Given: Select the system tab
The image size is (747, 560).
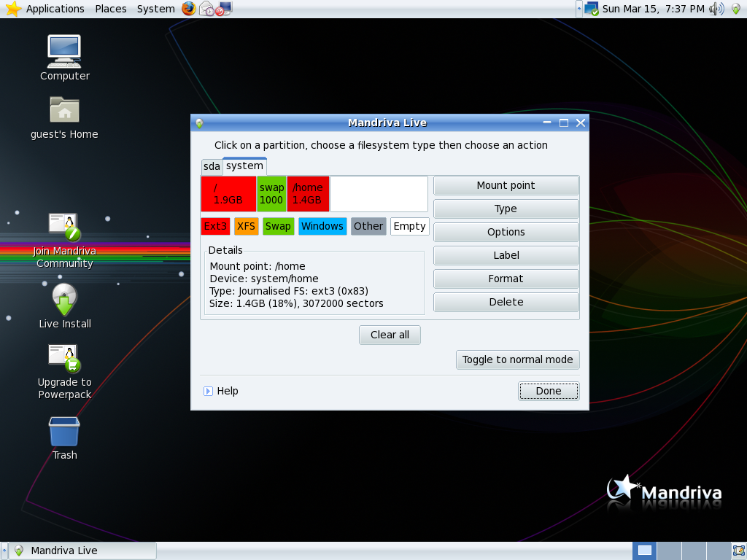Looking at the screenshot, I should 244,166.
